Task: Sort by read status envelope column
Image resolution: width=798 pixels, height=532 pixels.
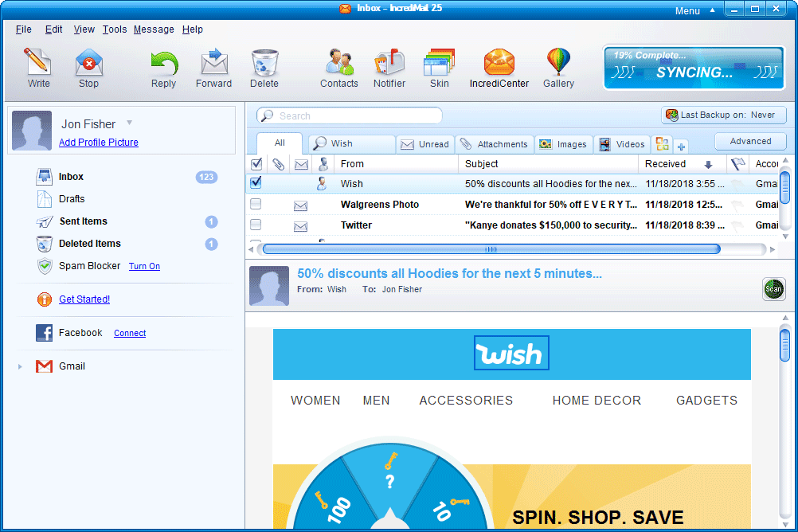Action: click(x=301, y=164)
